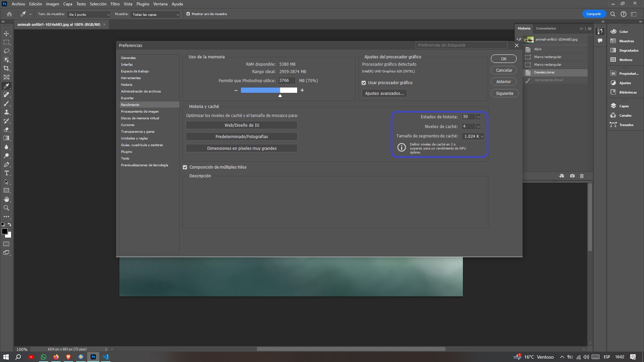Select the Horizontal Type tool
Viewport: 644px width, 362px height.
click(6, 173)
